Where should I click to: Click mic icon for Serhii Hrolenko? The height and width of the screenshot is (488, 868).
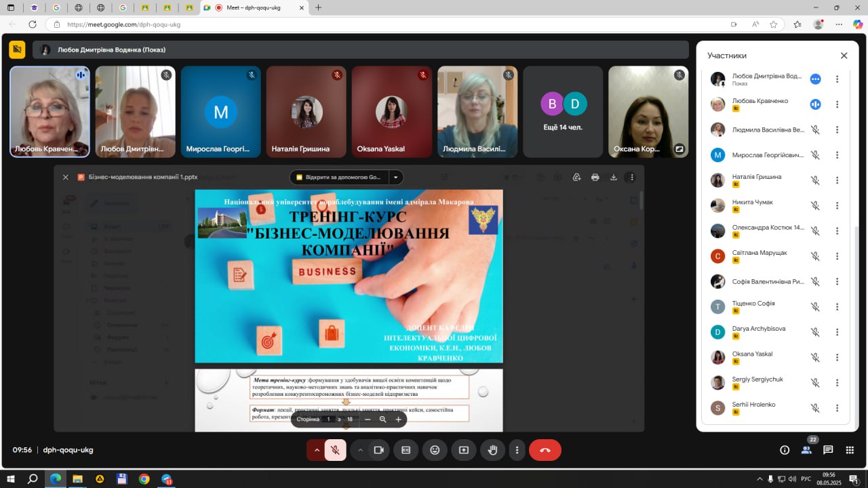815,408
